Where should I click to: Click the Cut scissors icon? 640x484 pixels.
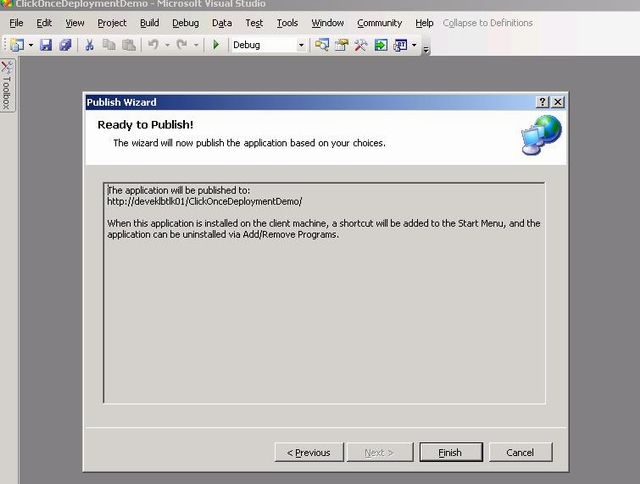pyautogui.click(x=89, y=45)
